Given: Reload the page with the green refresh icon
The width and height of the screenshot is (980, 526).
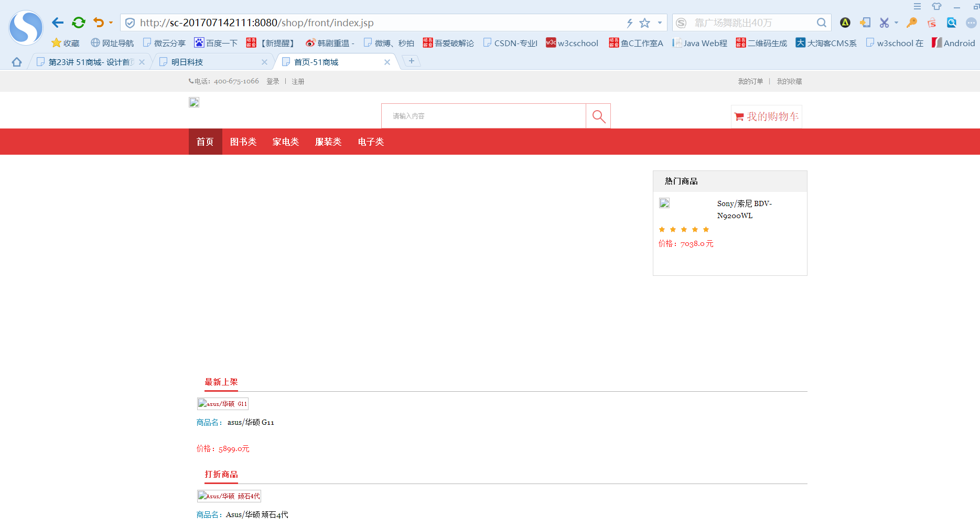Looking at the screenshot, I should point(79,23).
